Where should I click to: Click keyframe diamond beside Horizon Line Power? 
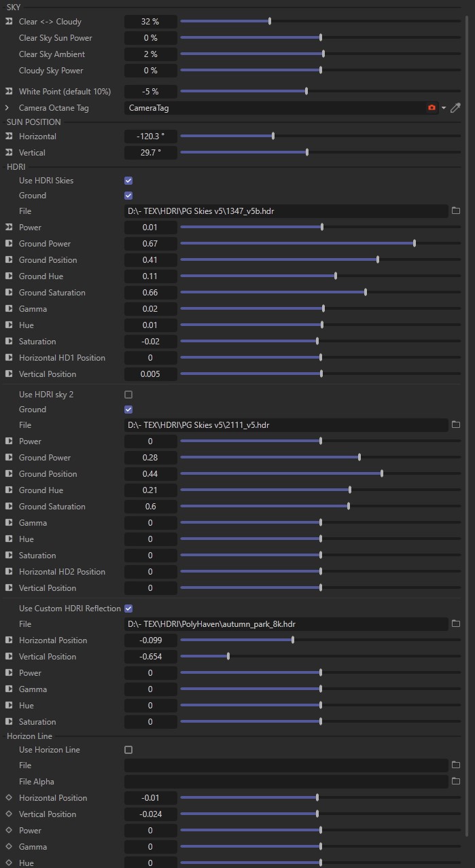9,831
